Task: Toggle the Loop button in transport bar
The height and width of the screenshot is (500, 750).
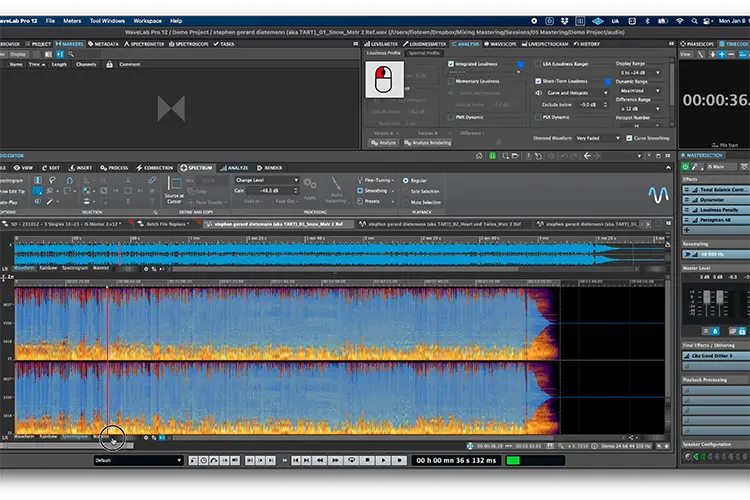Action: [352, 460]
